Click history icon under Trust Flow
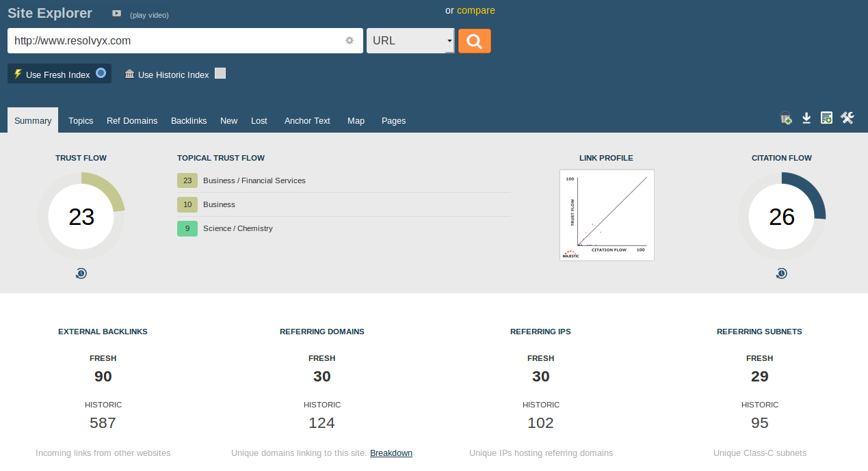The image size is (868, 471). pyautogui.click(x=81, y=273)
